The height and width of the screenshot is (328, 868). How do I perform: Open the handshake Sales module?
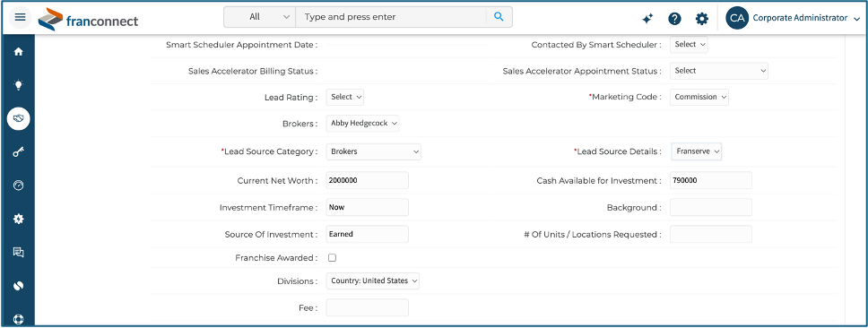18,118
